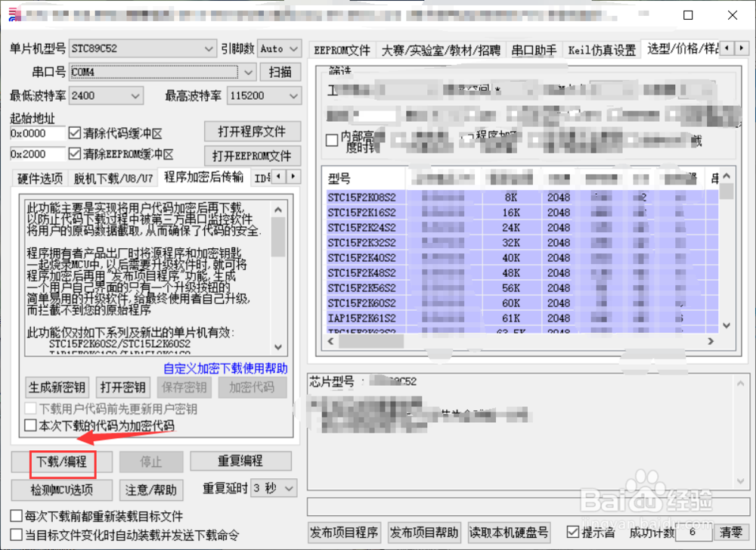The image size is (756, 550).
Task: Click the 0x2000 start address field
Action: 37,154
